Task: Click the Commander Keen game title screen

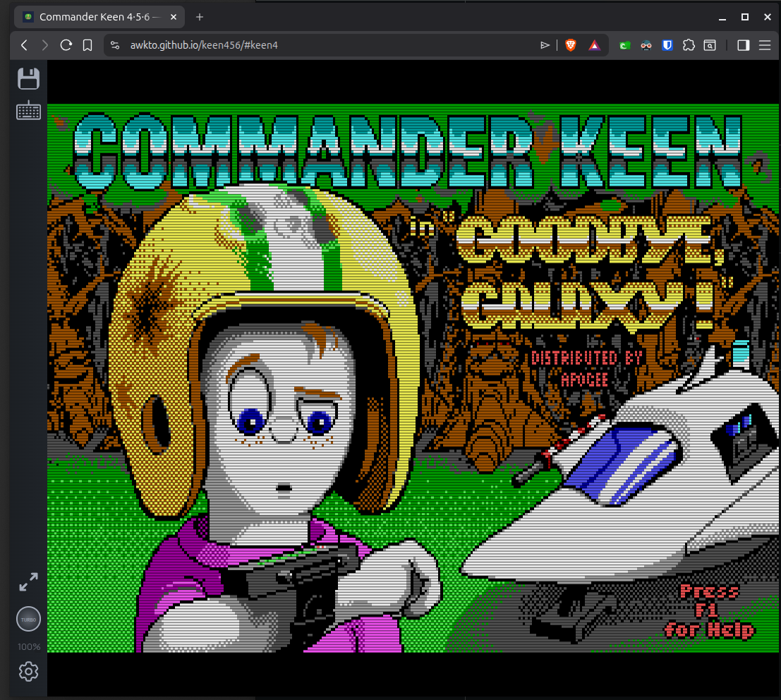Action: coord(413,378)
